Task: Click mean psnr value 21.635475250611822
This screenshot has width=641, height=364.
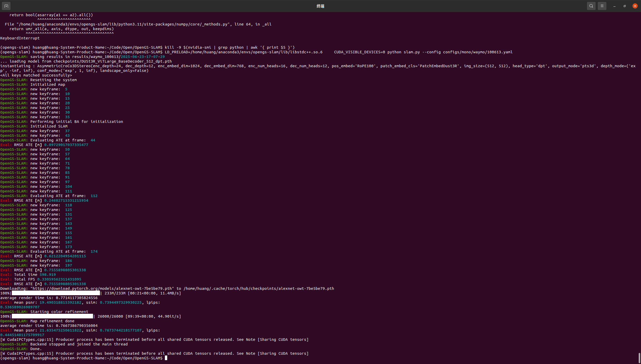Action: 60,330
